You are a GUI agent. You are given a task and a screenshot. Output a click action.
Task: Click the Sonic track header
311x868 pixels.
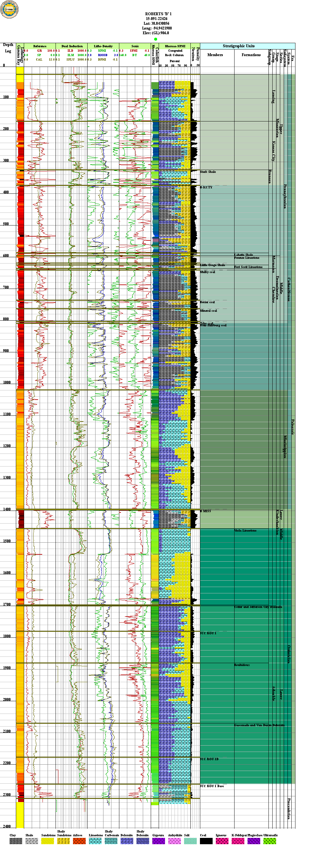tap(135, 46)
